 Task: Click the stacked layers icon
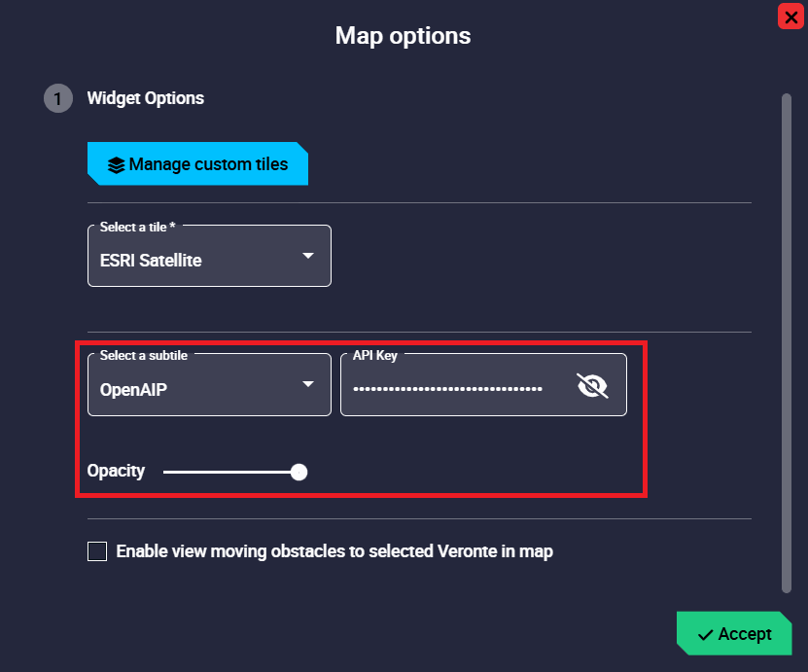pyautogui.click(x=117, y=164)
